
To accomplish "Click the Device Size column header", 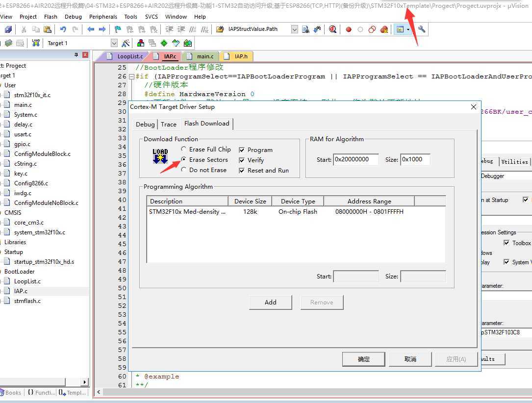I will [x=250, y=201].
